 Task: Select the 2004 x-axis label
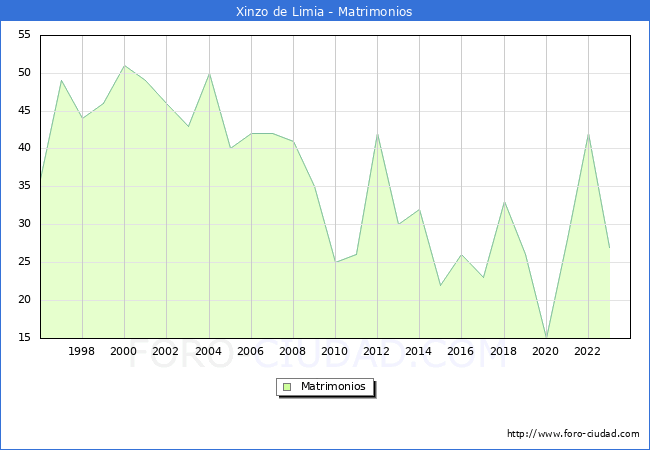[x=209, y=351]
